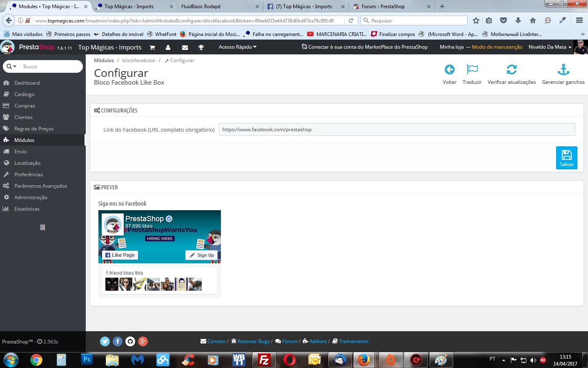This screenshot has width=588, height=368.
Task: Click the Busca search field
Action: pyautogui.click(x=51, y=67)
